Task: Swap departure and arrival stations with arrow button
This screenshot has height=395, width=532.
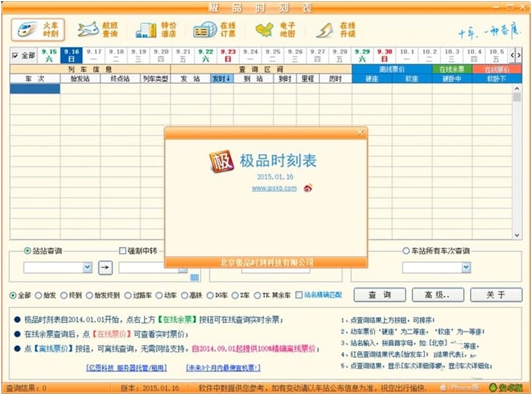Action: pos(105,268)
